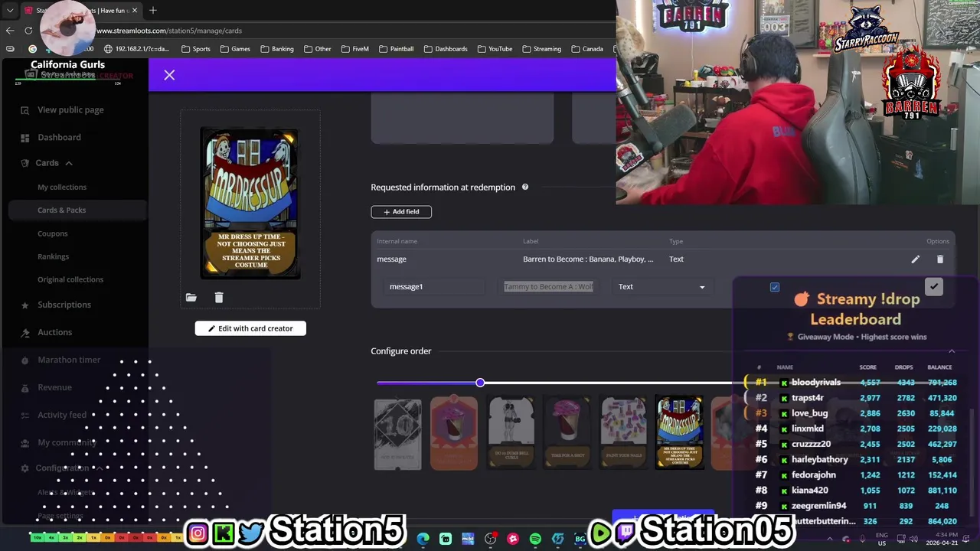
Task: Select the Mr Dressup card thumbnail in order strip
Action: (x=679, y=432)
